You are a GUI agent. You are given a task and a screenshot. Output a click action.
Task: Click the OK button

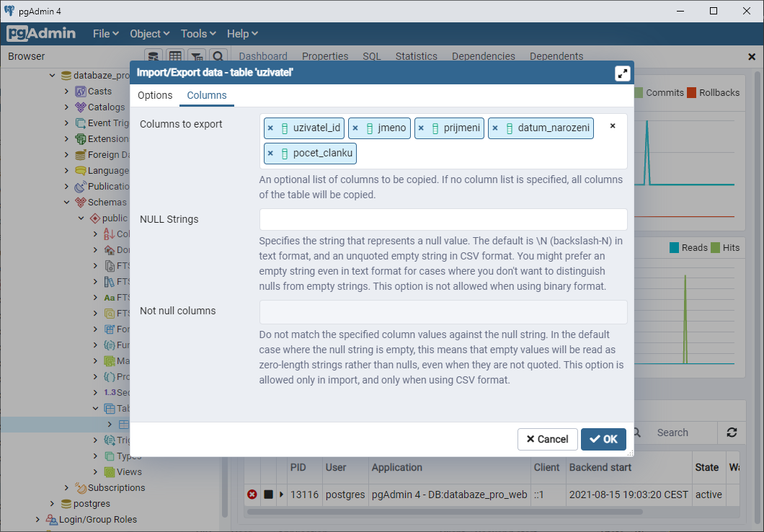tap(603, 439)
